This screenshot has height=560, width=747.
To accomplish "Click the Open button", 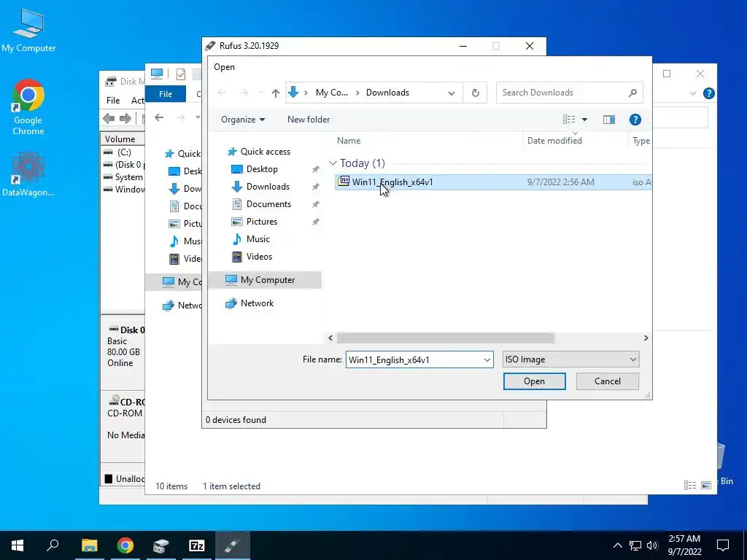I will (535, 381).
